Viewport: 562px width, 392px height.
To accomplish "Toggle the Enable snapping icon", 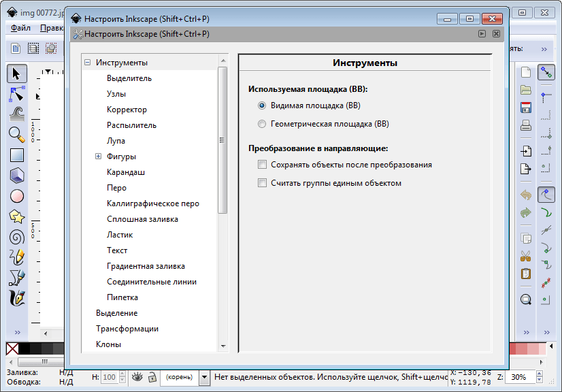I will point(546,72).
